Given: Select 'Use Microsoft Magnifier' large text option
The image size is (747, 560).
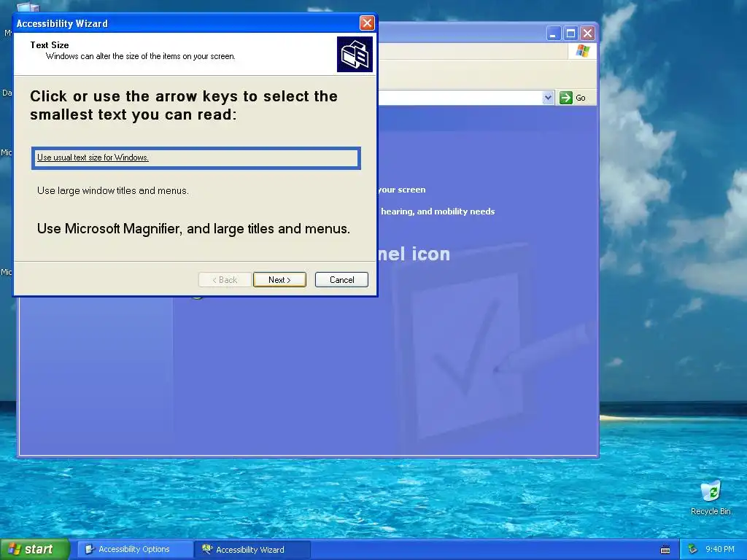Looking at the screenshot, I should 193,228.
